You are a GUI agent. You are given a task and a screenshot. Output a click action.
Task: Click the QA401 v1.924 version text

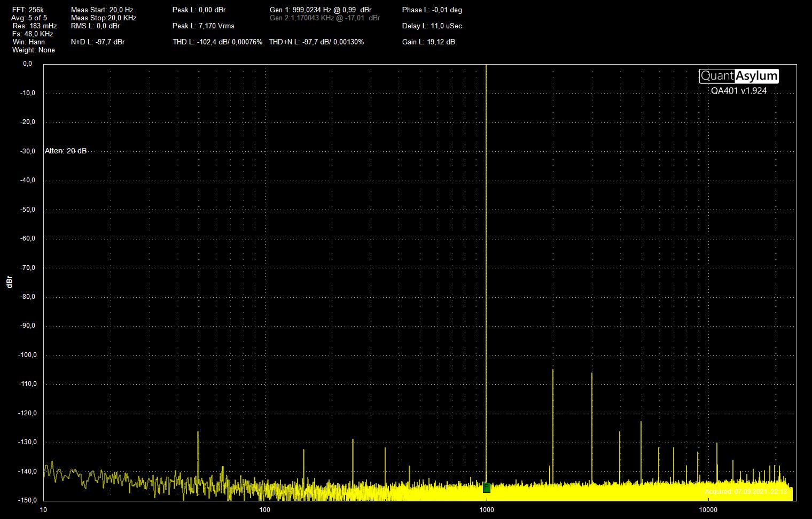coord(739,91)
